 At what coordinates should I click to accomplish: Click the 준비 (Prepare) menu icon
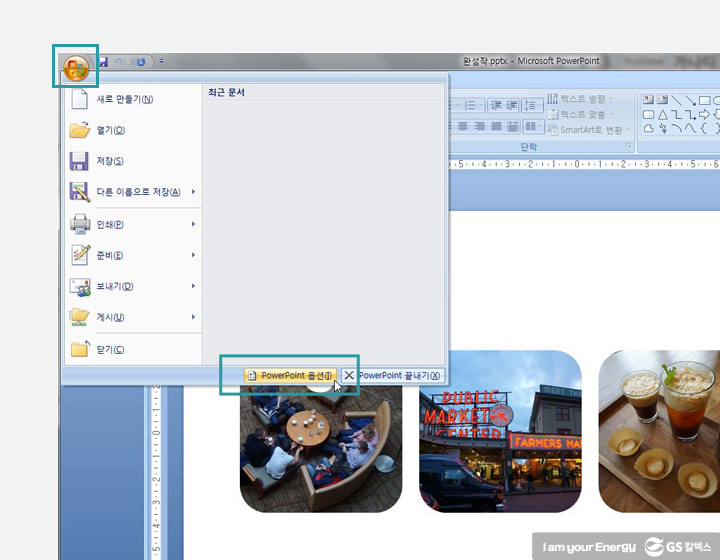80,255
